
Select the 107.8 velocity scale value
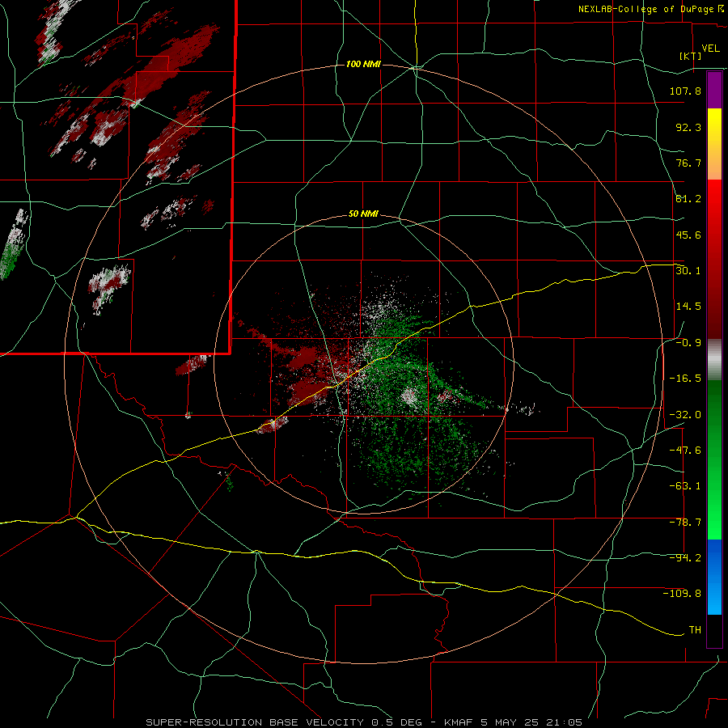pos(685,91)
